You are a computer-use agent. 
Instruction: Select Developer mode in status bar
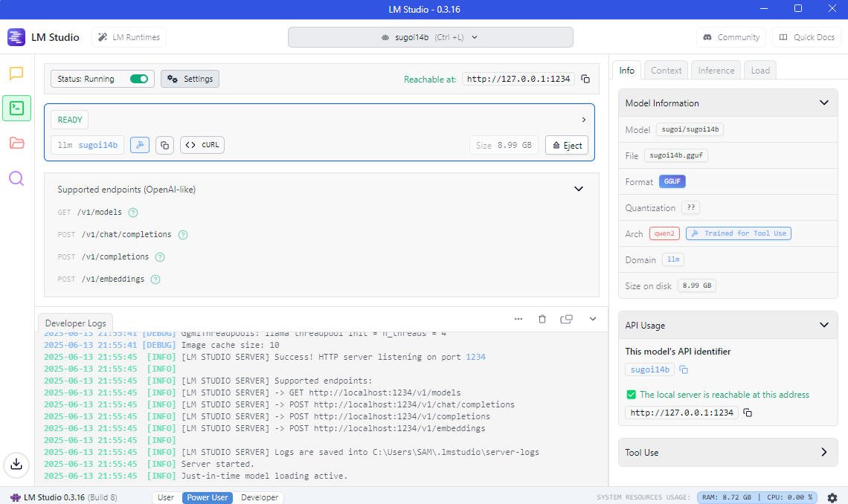[260, 497]
